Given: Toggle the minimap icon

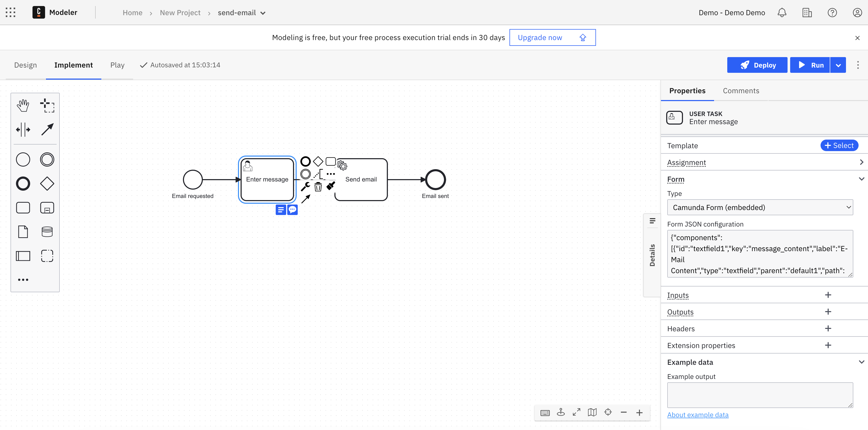Looking at the screenshot, I should coord(592,412).
